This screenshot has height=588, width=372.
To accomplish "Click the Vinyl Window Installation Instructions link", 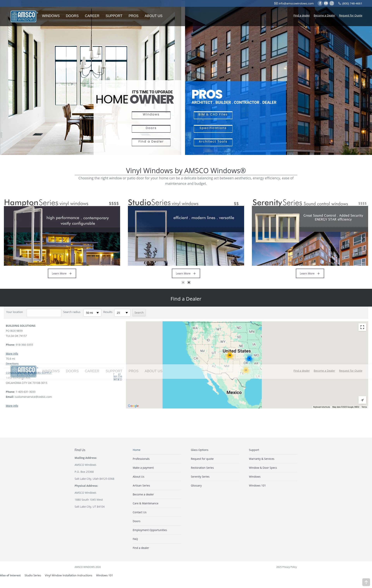I will click(68, 575).
